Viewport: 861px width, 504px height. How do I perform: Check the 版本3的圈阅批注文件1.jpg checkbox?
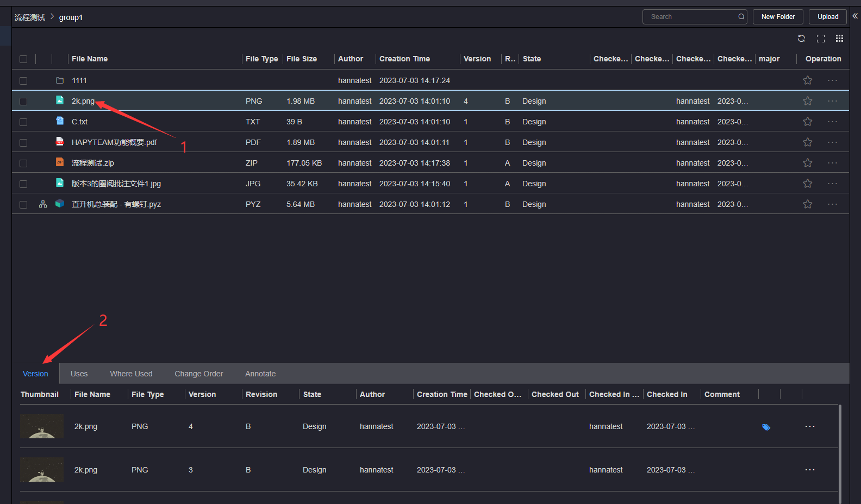[23, 184]
